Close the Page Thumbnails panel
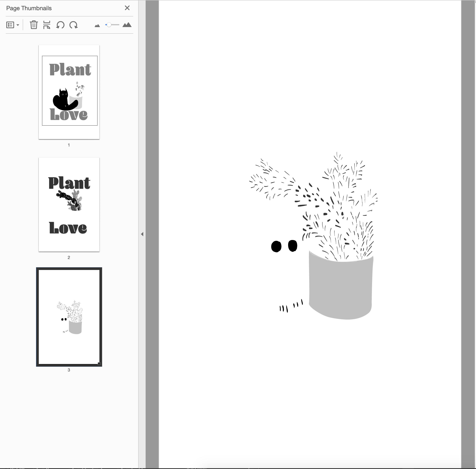 [x=127, y=8]
